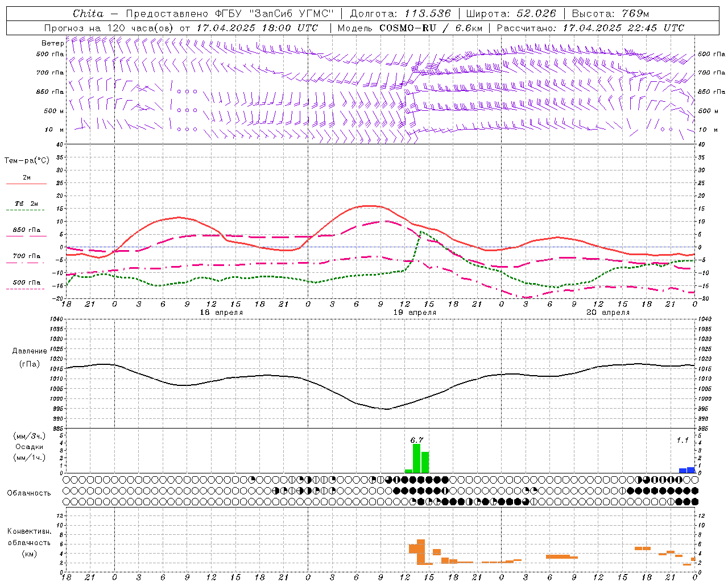Click the "Ветер" wind panel label
The height and width of the screenshot is (582, 728).
(x=53, y=43)
